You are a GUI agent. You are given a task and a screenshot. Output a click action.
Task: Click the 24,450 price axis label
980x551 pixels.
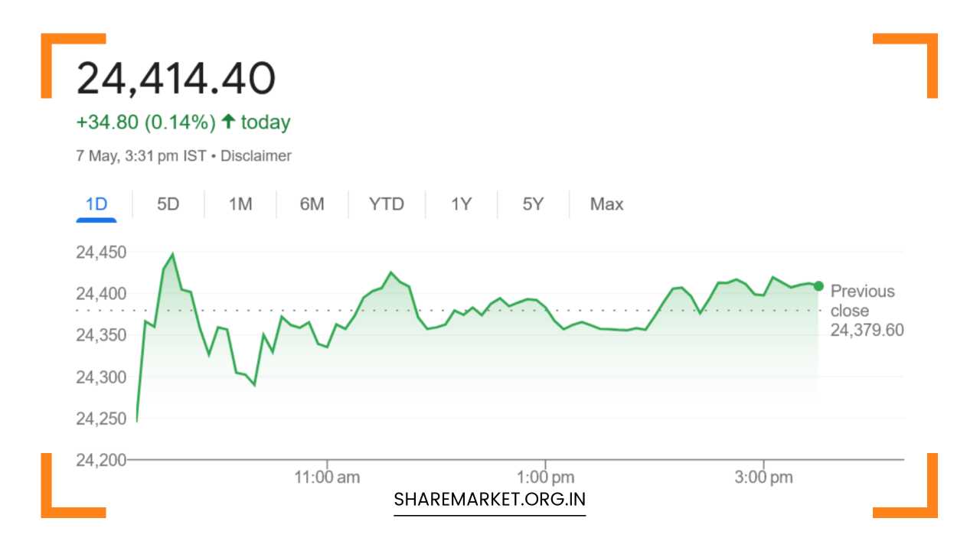coord(101,253)
